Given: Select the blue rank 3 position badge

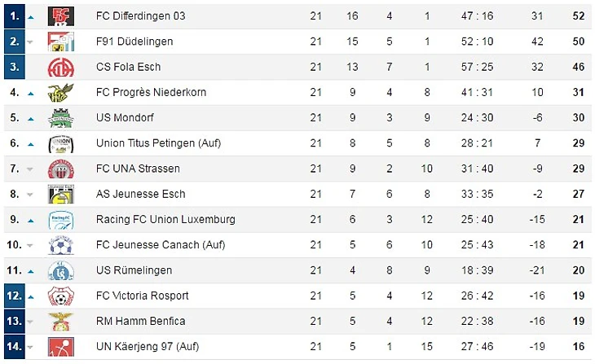Looking at the screenshot, I should coord(15,67).
